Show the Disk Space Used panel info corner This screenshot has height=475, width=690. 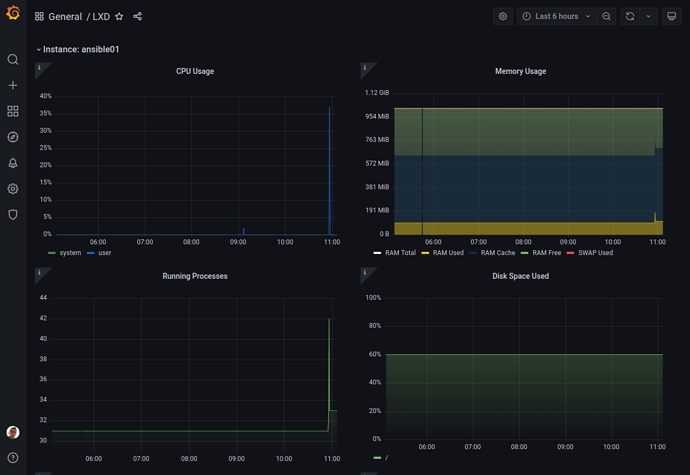(x=366, y=273)
